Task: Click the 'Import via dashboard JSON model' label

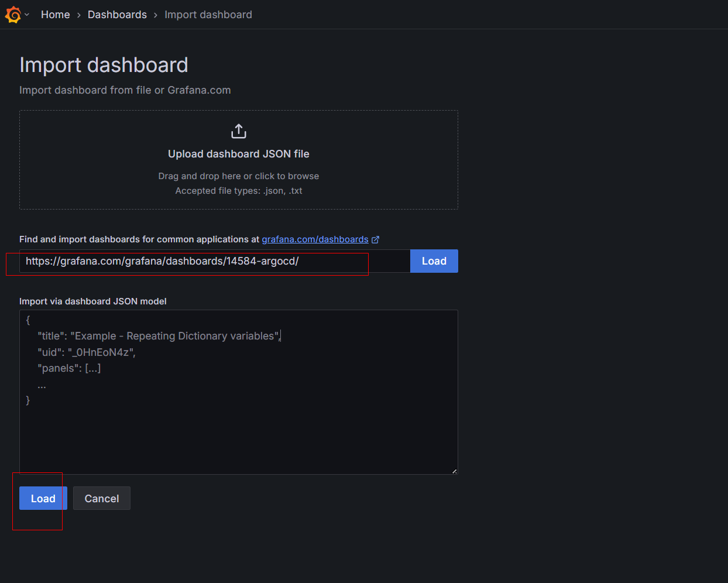Action: (x=93, y=301)
